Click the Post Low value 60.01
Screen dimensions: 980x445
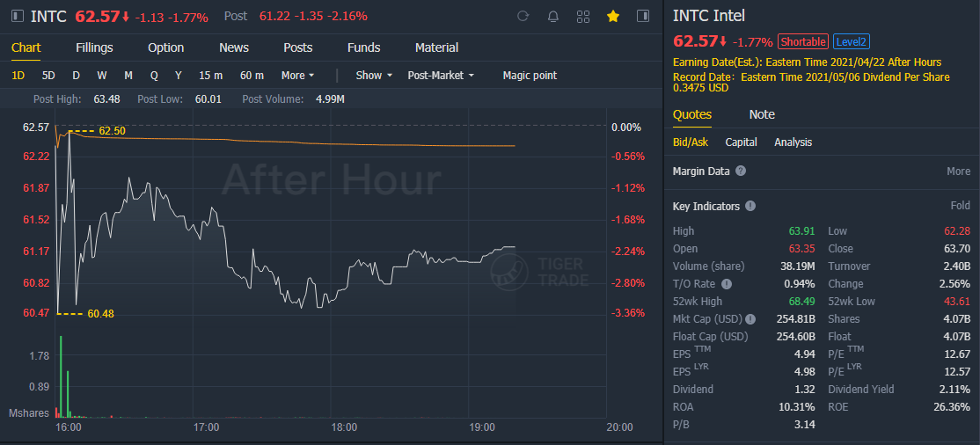(208, 98)
